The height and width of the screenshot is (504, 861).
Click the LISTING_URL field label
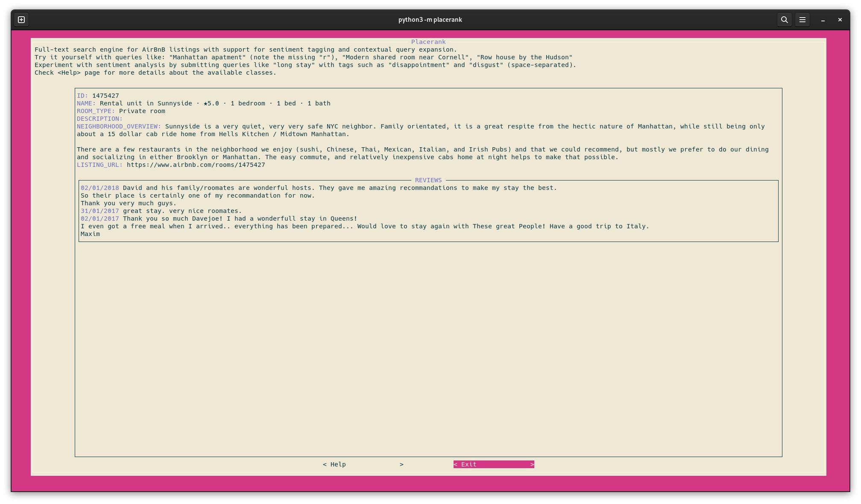pos(100,165)
